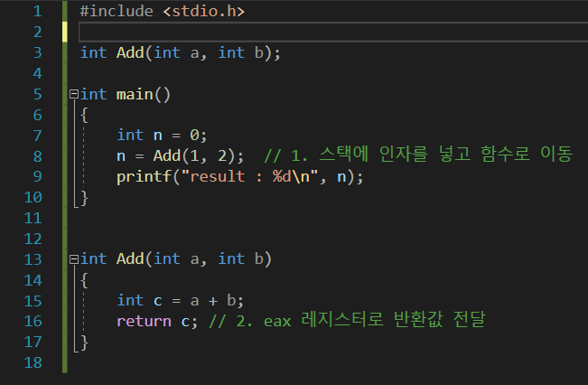588x385 pixels.
Task: Click line number 9 in the gutter
Action: [x=37, y=176]
